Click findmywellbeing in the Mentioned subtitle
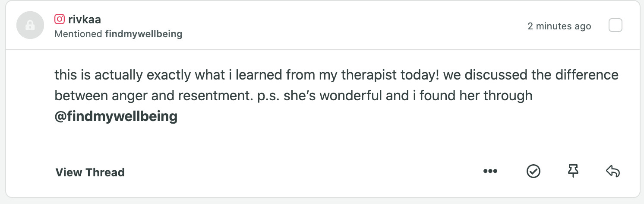This screenshot has width=644, height=204. pos(144,34)
